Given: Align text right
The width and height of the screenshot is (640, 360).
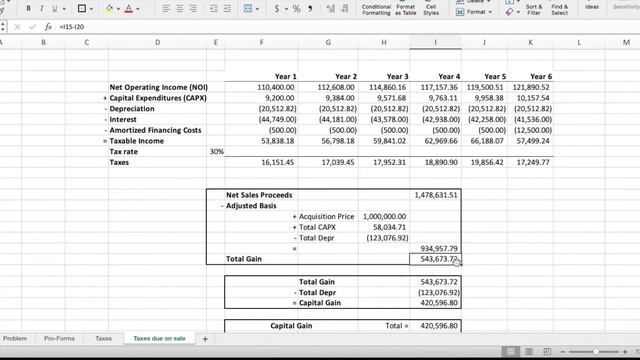Looking at the screenshot, I should pyautogui.click(x=193, y=9).
